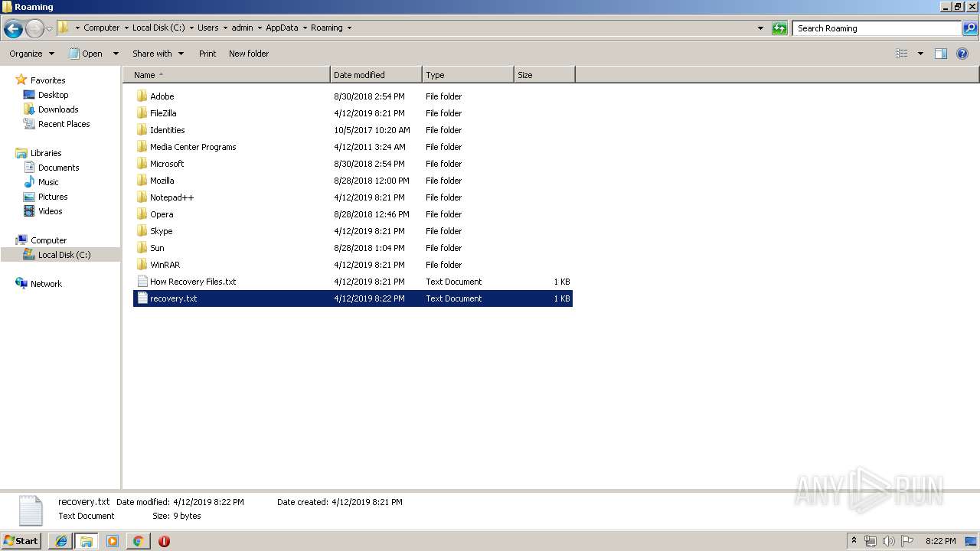Open the Pictures library

[x=53, y=197]
